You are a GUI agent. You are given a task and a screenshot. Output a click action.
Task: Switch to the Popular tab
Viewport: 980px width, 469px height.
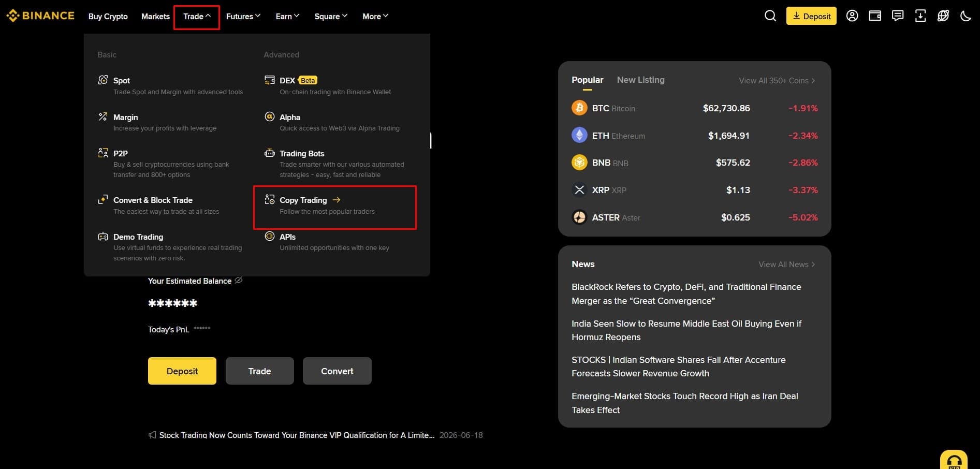(587, 80)
